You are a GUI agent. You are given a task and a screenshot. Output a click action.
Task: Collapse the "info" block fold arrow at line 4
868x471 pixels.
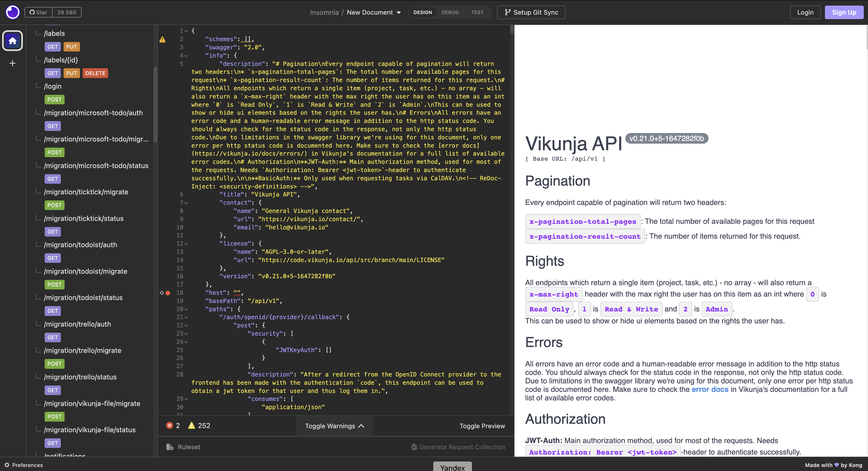pyautogui.click(x=186, y=56)
